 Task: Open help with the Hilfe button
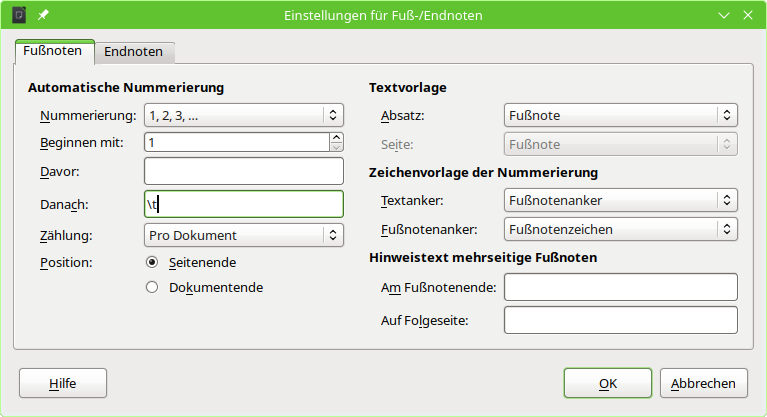[62, 383]
